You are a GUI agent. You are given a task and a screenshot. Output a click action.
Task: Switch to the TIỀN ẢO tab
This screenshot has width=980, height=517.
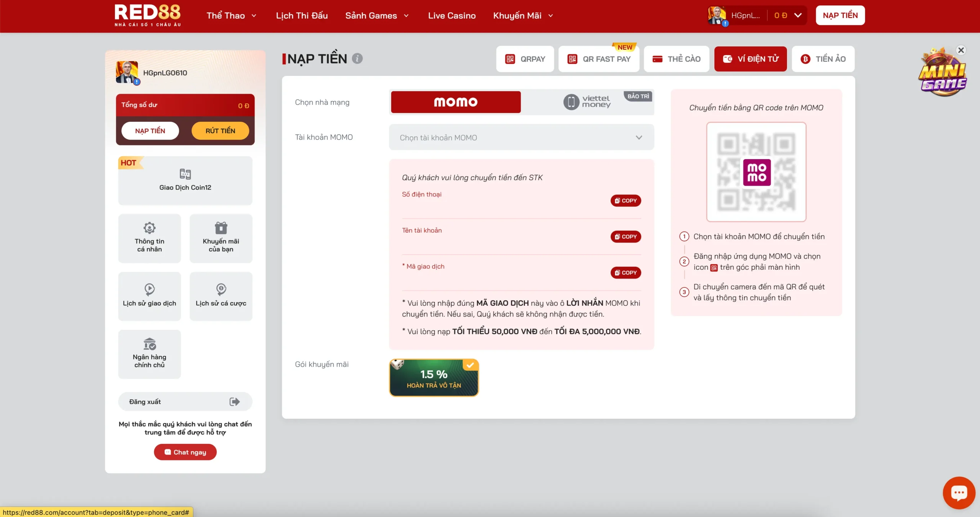point(823,59)
